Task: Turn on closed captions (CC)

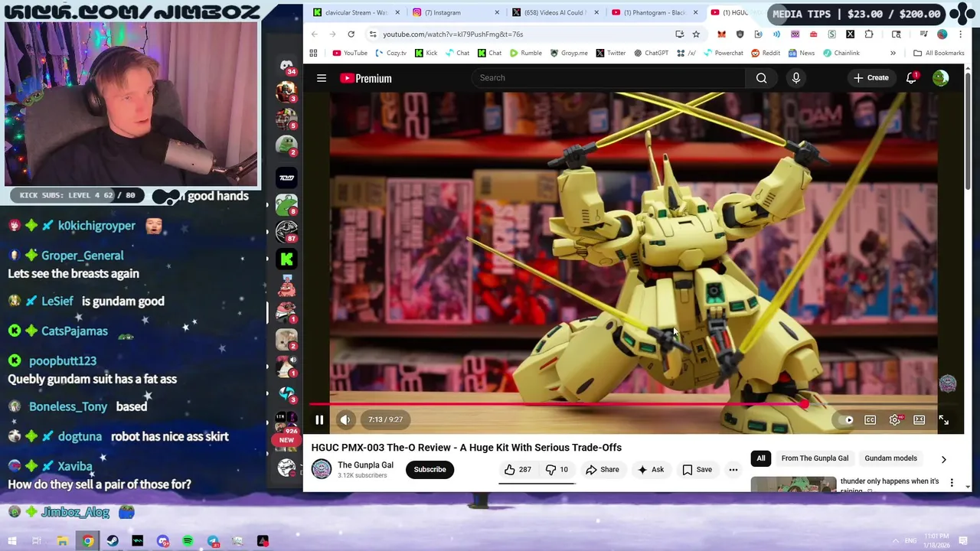Action: (x=871, y=419)
